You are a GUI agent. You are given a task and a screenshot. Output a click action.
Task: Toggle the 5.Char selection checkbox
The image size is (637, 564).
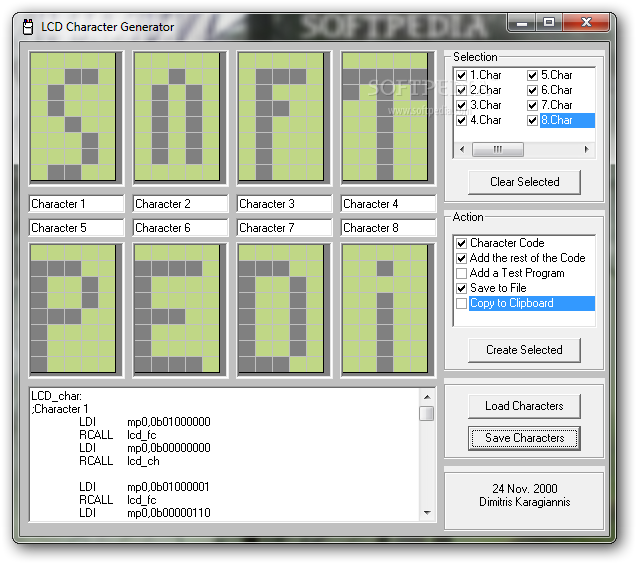532,75
